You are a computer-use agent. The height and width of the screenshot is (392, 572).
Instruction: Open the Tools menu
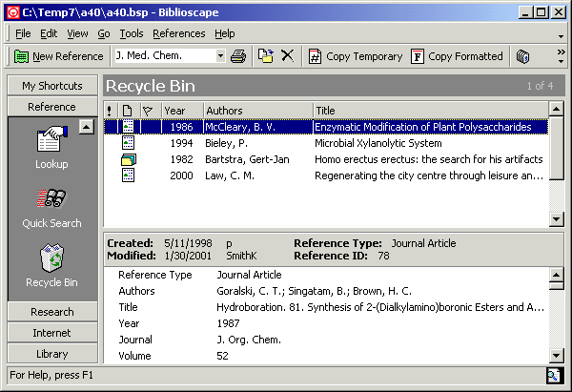pos(132,33)
